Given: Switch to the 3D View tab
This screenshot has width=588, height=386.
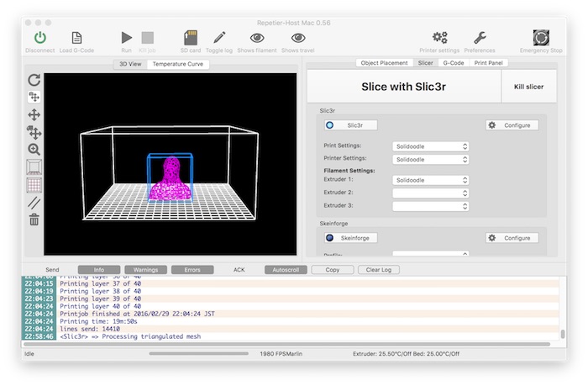Looking at the screenshot, I should [x=130, y=64].
